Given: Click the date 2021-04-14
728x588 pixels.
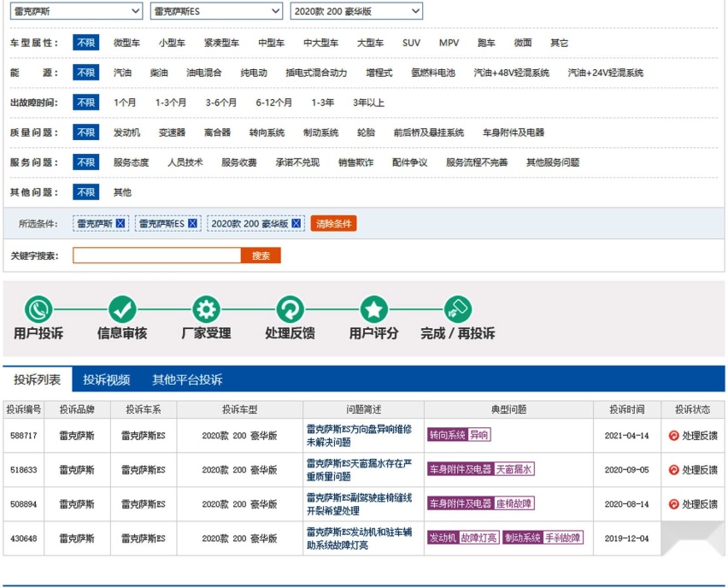Looking at the screenshot, I should click(627, 436).
